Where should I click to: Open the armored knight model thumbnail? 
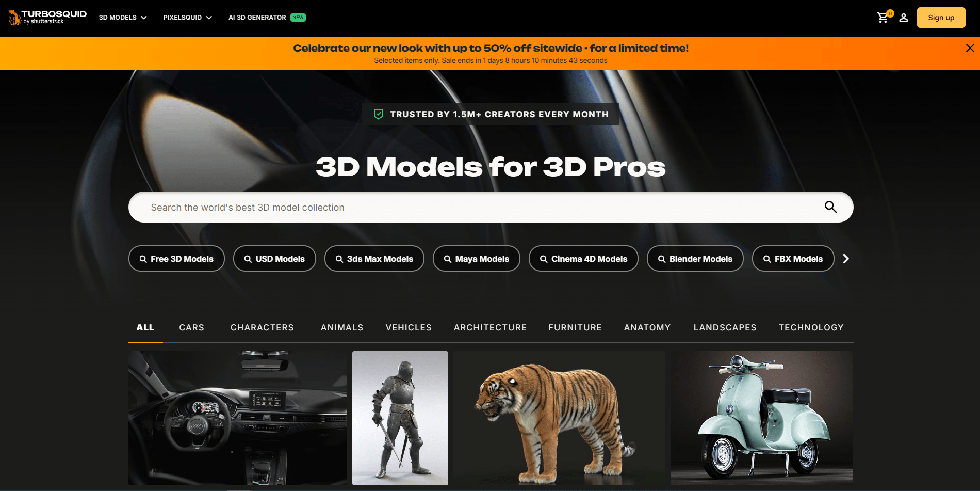pyautogui.click(x=400, y=418)
